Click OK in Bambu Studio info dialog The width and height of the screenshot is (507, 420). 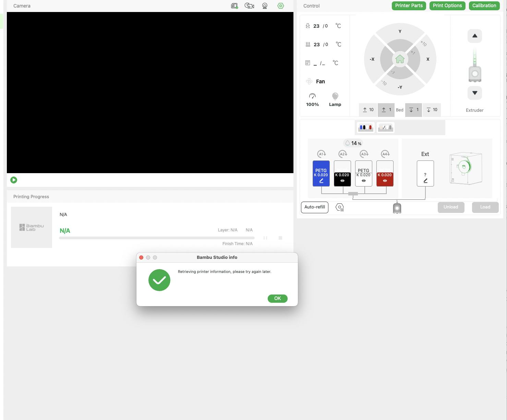coord(277,299)
